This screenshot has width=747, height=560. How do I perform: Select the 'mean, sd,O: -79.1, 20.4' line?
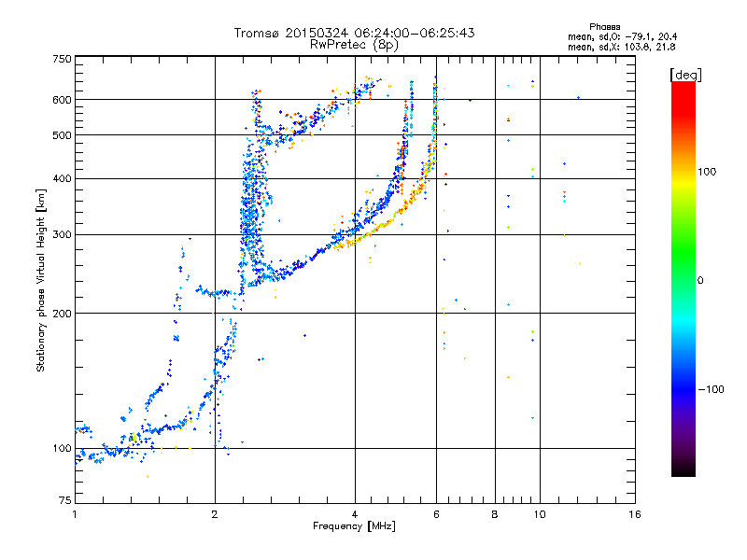point(622,36)
